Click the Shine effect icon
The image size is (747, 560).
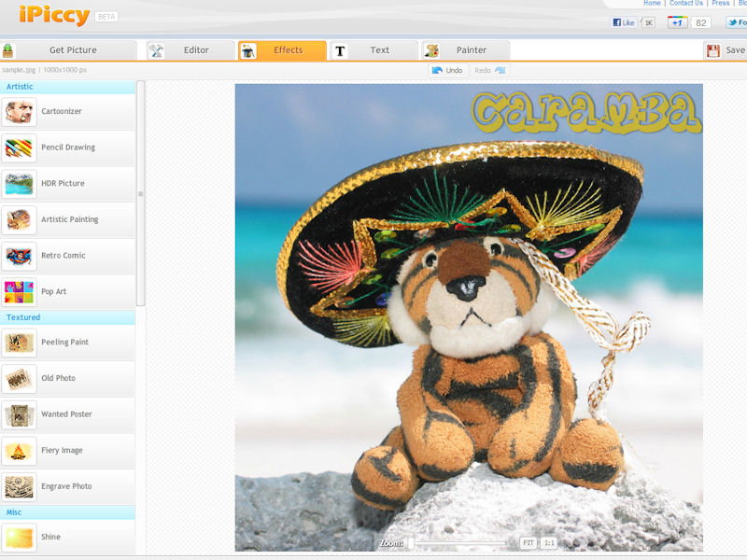pyautogui.click(x=20, y=538)
